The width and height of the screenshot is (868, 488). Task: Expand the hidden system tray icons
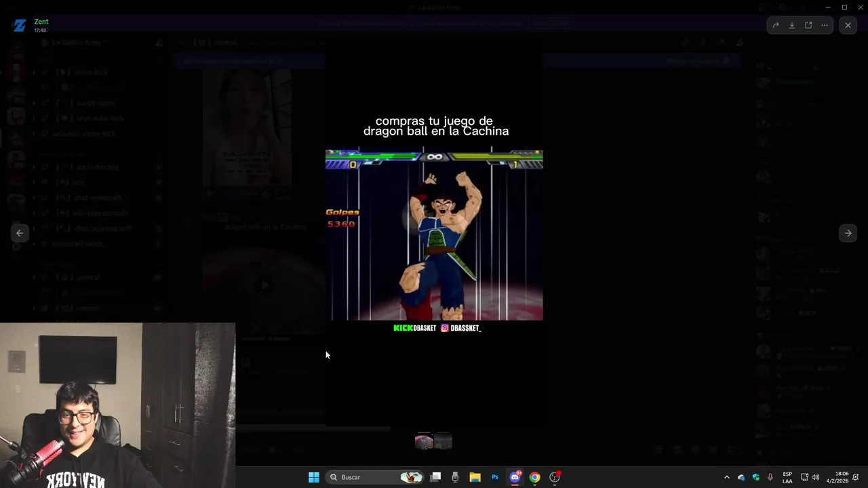[727, 477]
